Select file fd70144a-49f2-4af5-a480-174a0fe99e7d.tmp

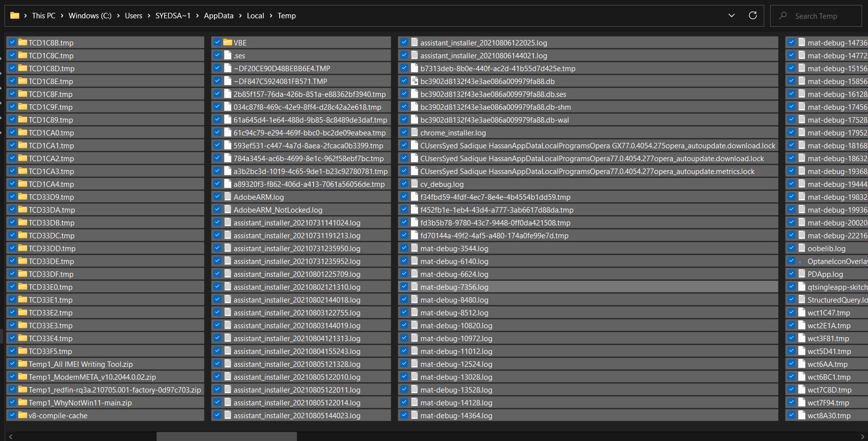click(x=588, y=235)
